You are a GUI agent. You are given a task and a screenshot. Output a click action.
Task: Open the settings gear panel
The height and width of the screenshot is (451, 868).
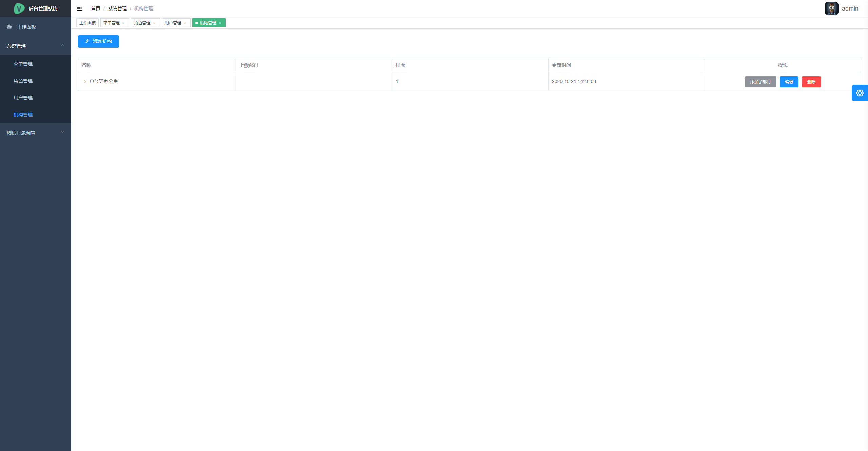click(x=860, y=93)
